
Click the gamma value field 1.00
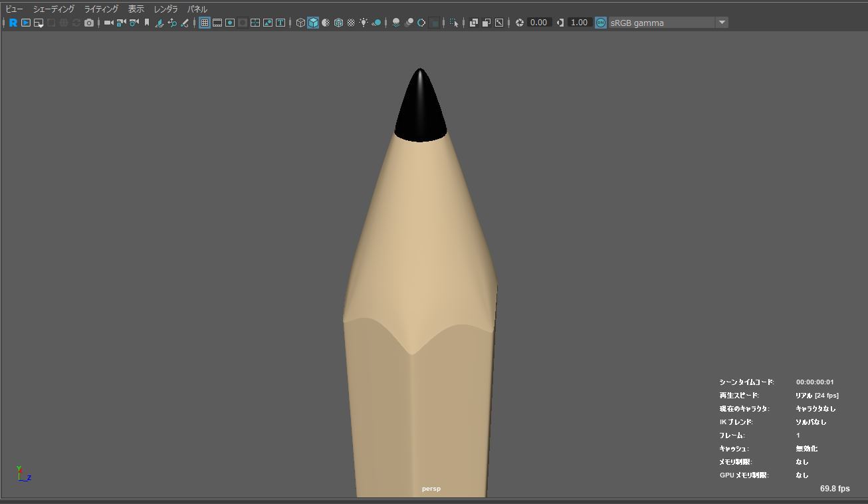click(579, 23)
